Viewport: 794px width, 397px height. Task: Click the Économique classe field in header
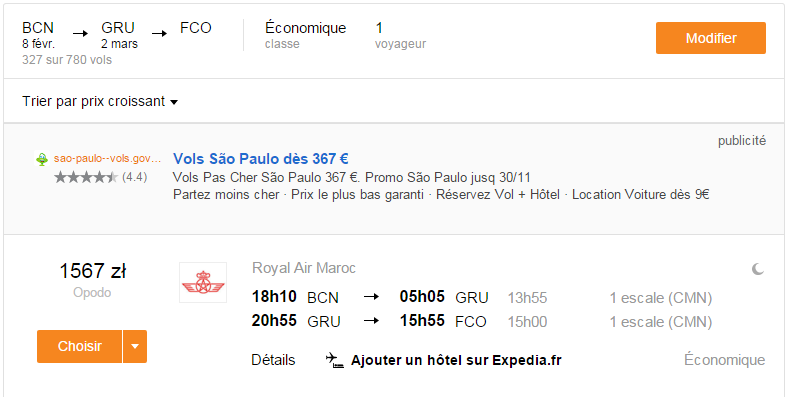(x=305, y=34)
